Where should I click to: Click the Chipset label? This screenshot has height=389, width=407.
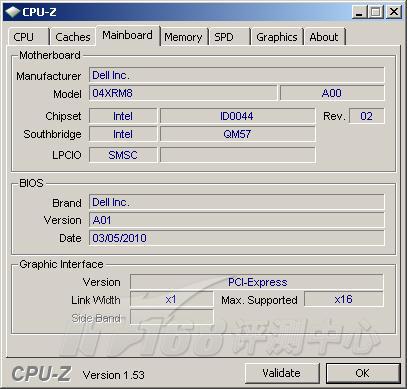63,116
